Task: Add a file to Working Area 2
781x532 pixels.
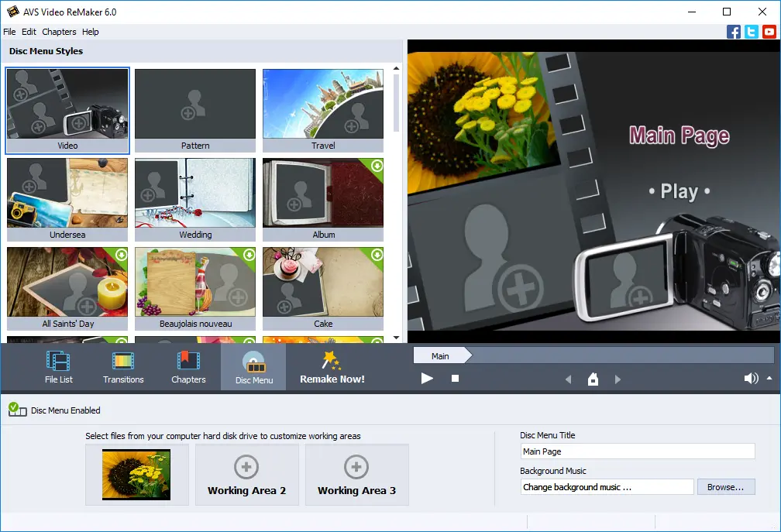Action: click(246, 474)
